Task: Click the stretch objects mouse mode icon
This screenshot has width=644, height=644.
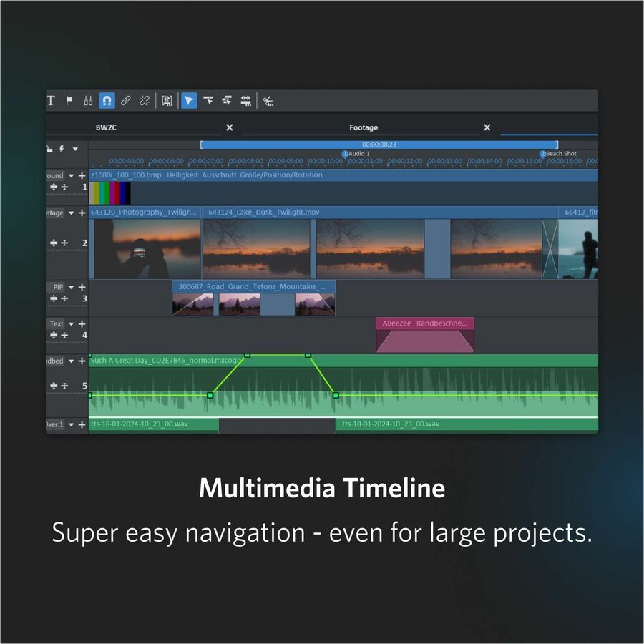Action: (x=245, y=101)
